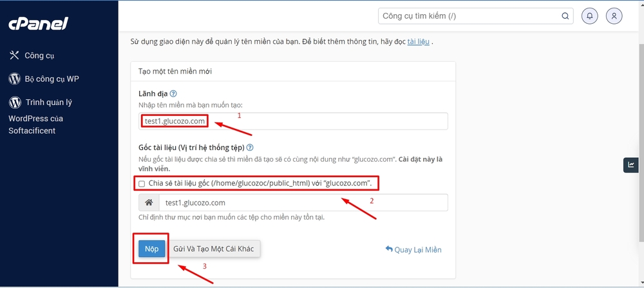Open the statistics chart side panel
Image resolution: width=644 pixels, height=288 pixels.
pyautogui.click(x=630, y=165)
